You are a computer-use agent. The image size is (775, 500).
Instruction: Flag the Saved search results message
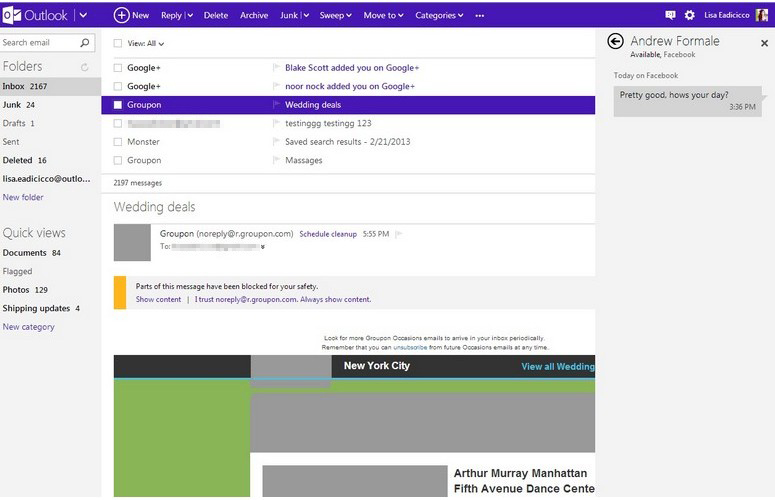click(276, 142)
